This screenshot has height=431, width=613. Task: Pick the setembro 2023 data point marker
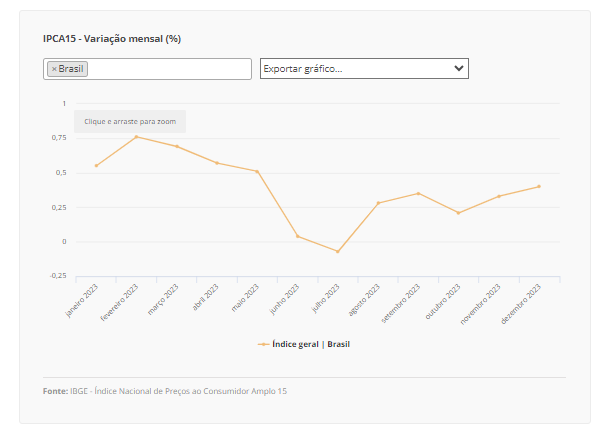(x=419, y=193)
